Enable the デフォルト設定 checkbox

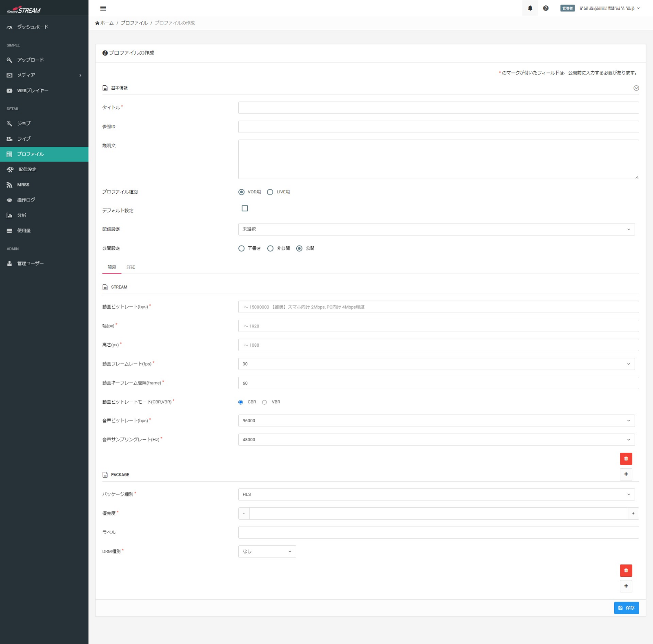click(x=245, y=208)
